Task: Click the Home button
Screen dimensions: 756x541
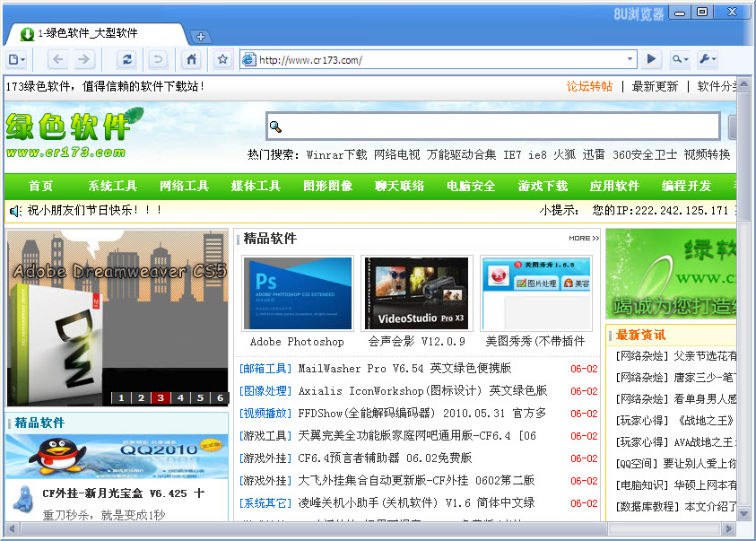Action: tap(189, 59)
